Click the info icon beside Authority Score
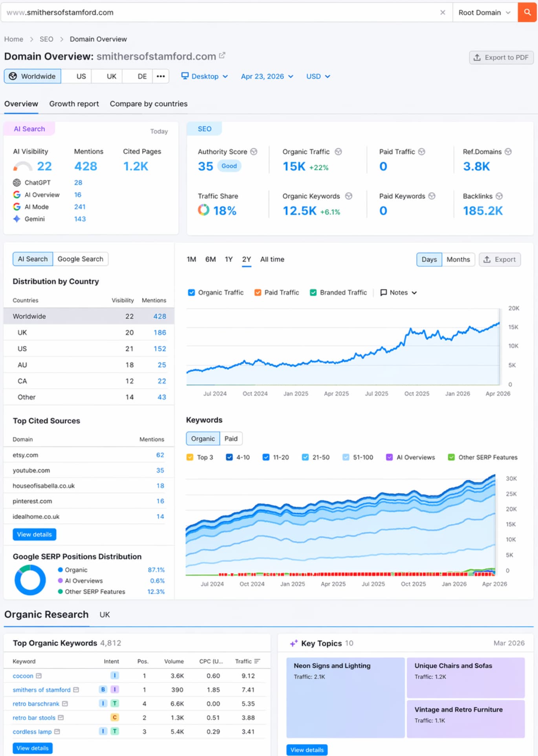Image resolution: width=538 pixels, height=756 pixels. click(254, 152)
